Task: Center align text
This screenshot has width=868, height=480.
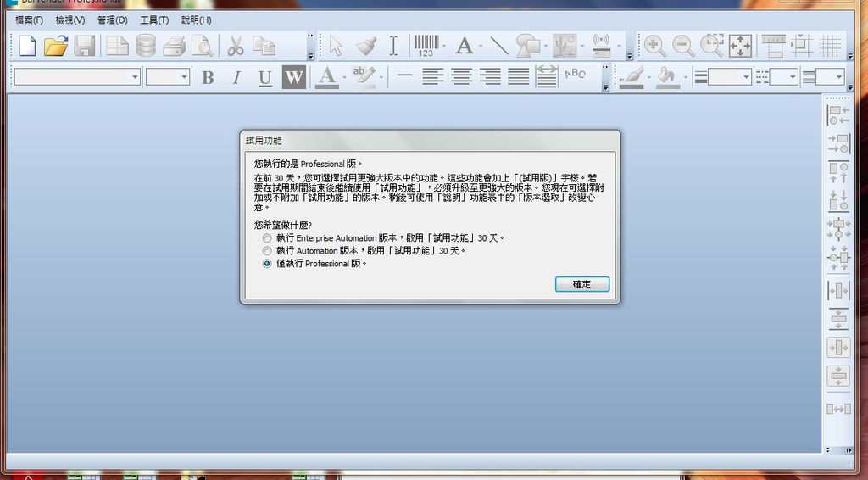Action: pos(462,76)
